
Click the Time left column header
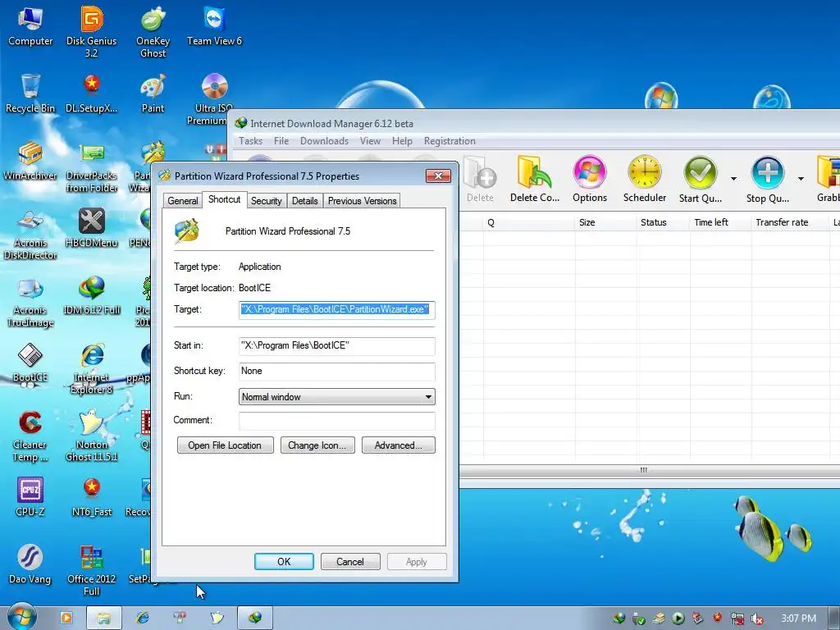click(720, 222)
